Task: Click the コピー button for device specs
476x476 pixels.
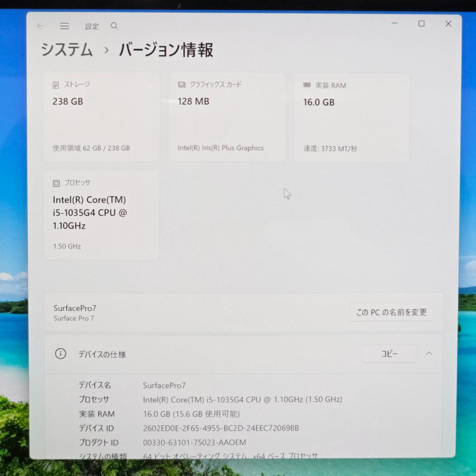Action: (x=389, y=353)
